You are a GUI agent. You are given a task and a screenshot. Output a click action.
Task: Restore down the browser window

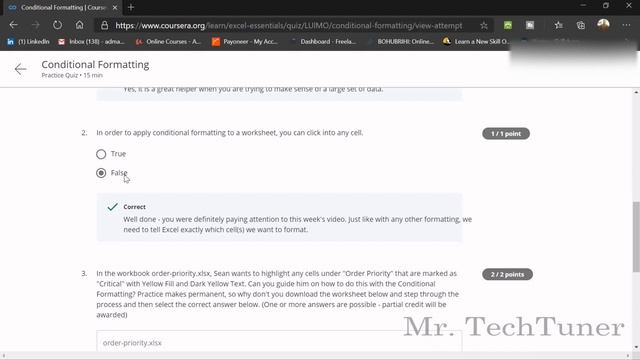[x=606, y=6]
